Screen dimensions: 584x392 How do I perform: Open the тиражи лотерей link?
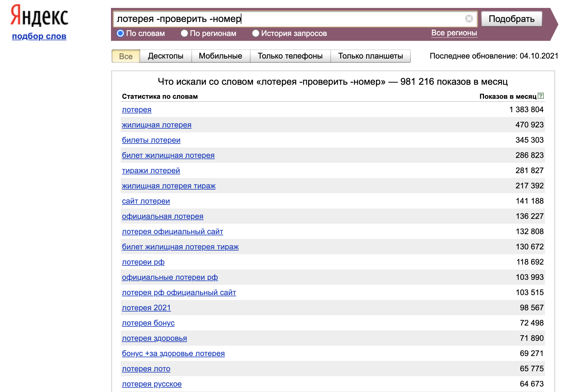point(151,170)
